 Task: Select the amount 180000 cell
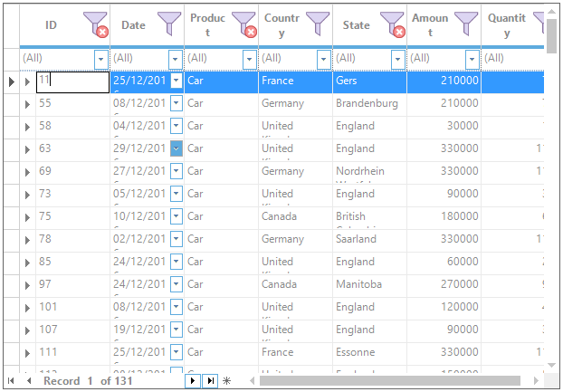(x=444, y=217)
